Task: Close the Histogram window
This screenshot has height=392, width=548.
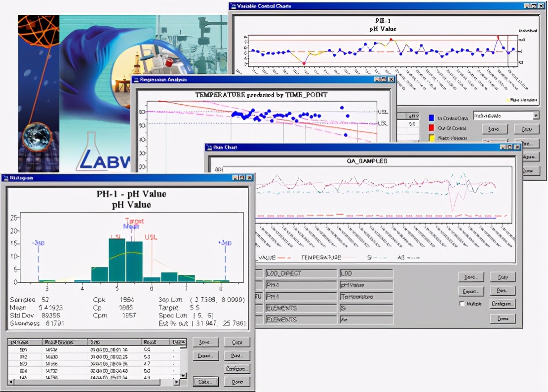Action: pyautogui.click(x=249, y=177)
